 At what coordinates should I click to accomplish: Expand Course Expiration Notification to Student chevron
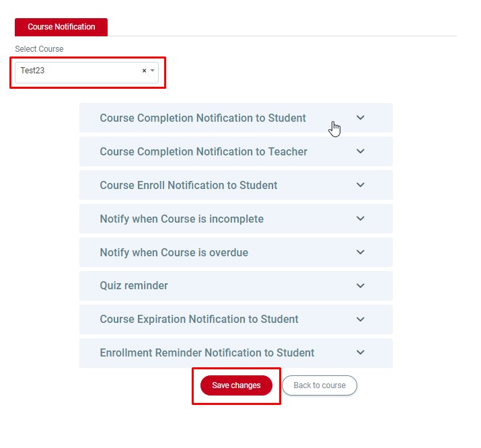tap(361, 319)
